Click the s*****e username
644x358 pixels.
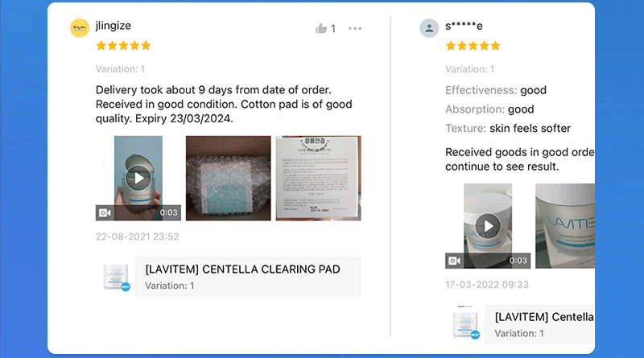coord(464,26)
